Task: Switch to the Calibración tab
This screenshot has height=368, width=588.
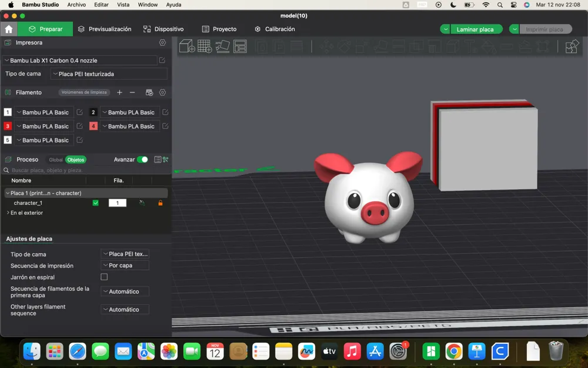Action: (x=275, y=29)
